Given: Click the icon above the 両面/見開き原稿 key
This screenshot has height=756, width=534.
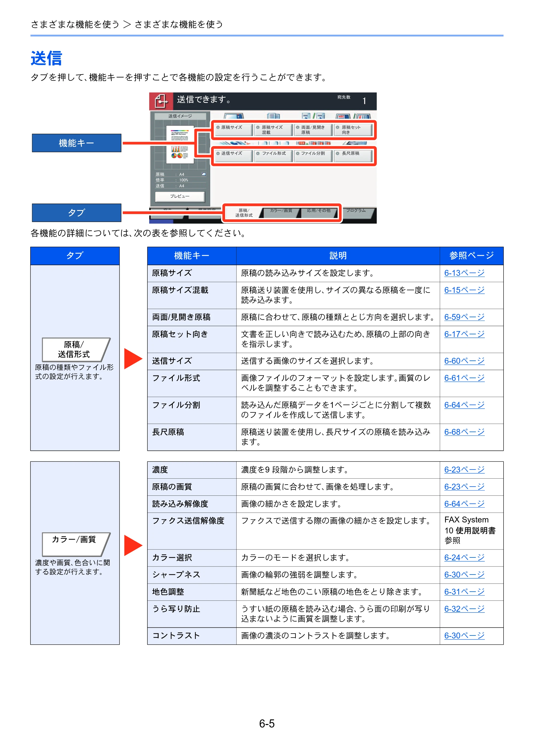Looking at the screenshot, I should (313, 116).
